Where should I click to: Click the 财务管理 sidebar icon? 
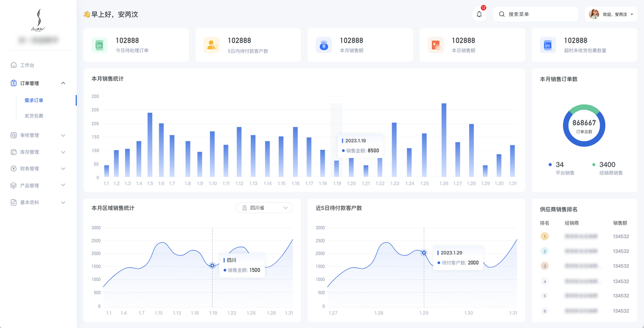coord(14,169)
